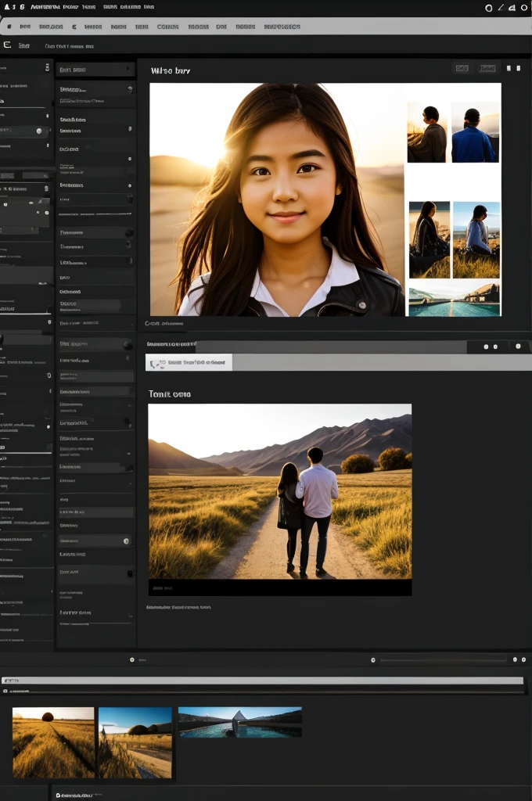The height and width of the screenshot is (801, 532).
Task: Select the wide pool panorama in the filmstrip
Action: pyautogui.click(x=239, y=722)
